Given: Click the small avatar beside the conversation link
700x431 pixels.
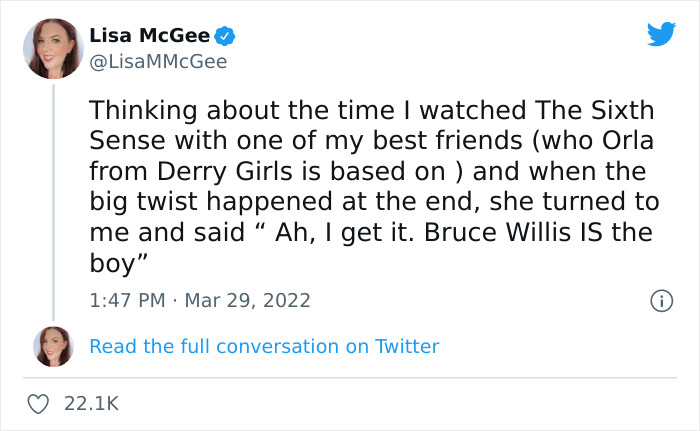Looking at the screenshot, I should click(x=53, y=346).
